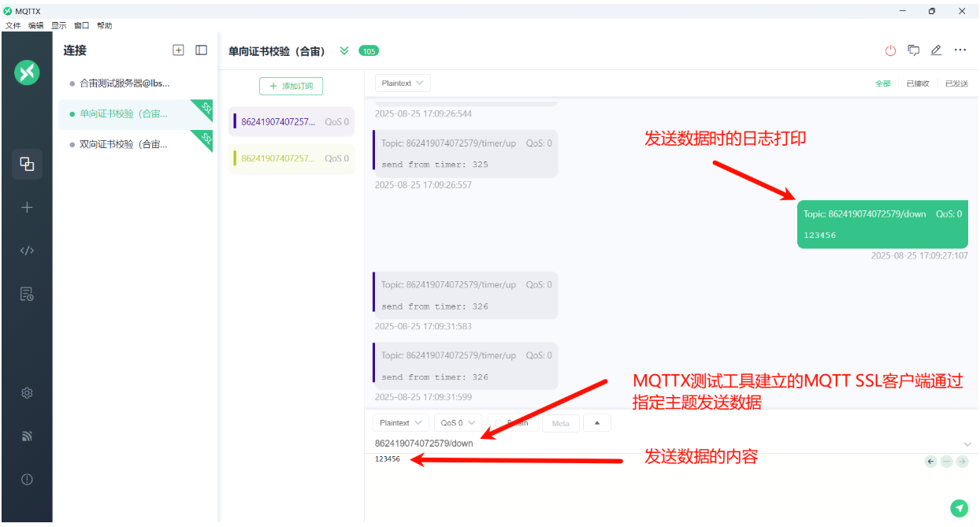
Task: Click the Meta button
Action: 560,423
